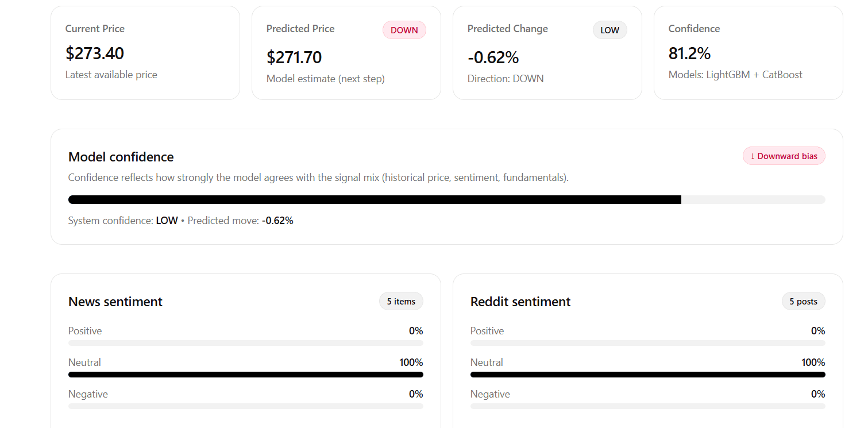Click the Model confidence progress bar

click(446, 199)
